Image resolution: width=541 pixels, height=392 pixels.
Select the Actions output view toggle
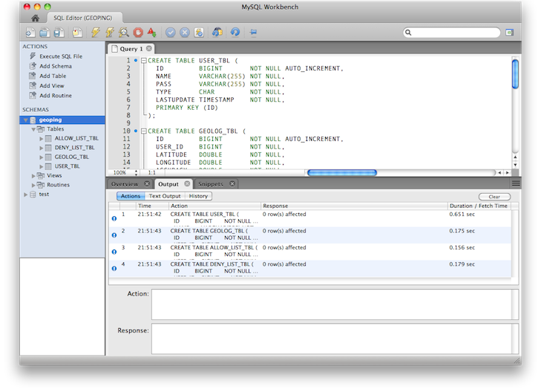(131, 196)
